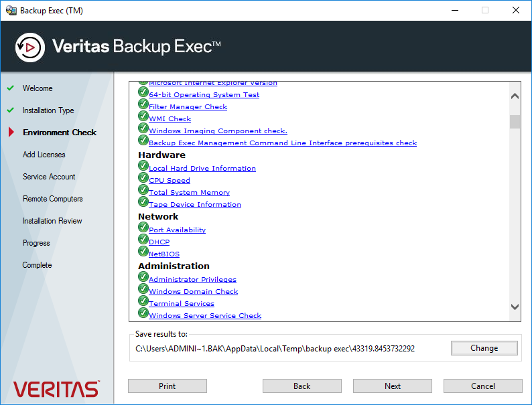Viewport: 532px width, 405px height.
Task: Click the green checkmark next to Installation Type
Action: point(11,110)
